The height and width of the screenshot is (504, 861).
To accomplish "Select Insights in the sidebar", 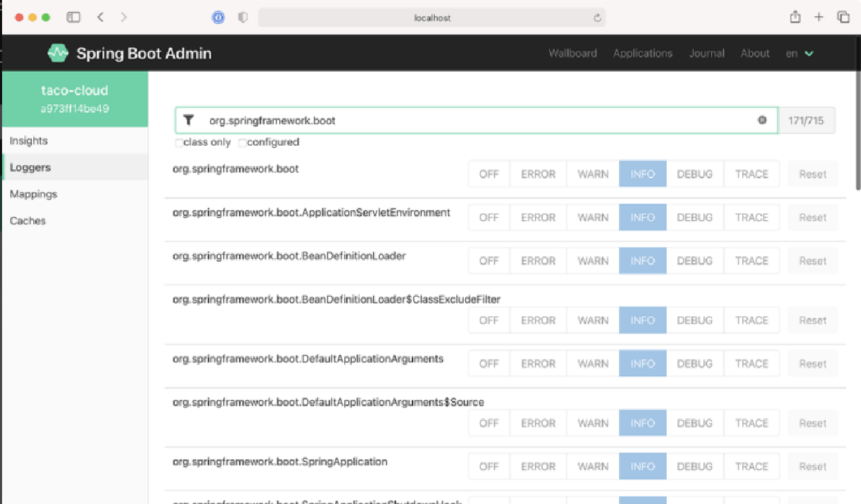I will [74, 141].
